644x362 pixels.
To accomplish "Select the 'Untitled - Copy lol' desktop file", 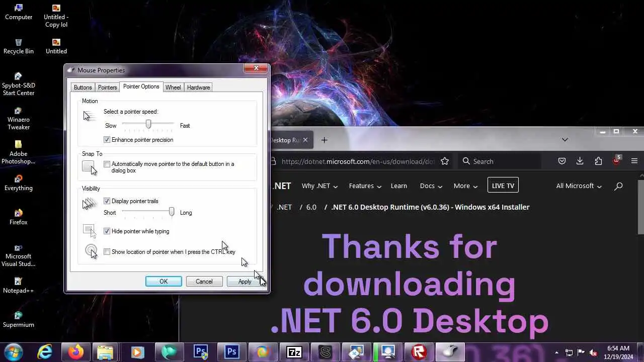I will click(56, 16).
